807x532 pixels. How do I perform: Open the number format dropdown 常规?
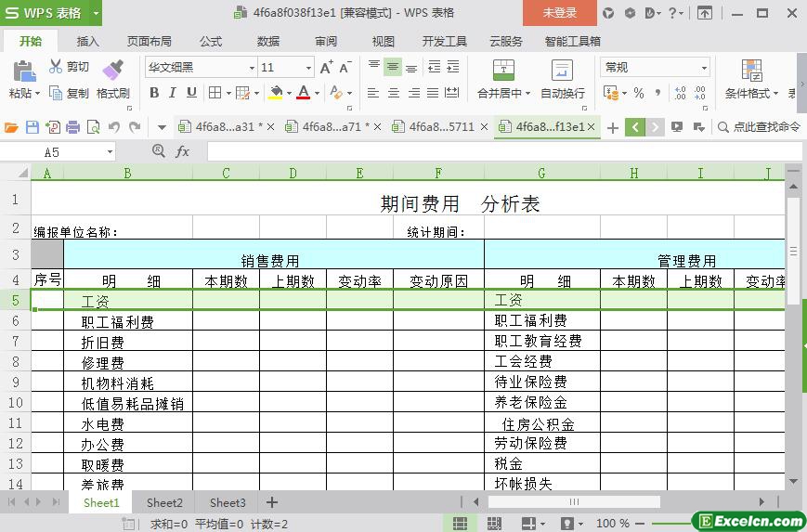(703, 68)
